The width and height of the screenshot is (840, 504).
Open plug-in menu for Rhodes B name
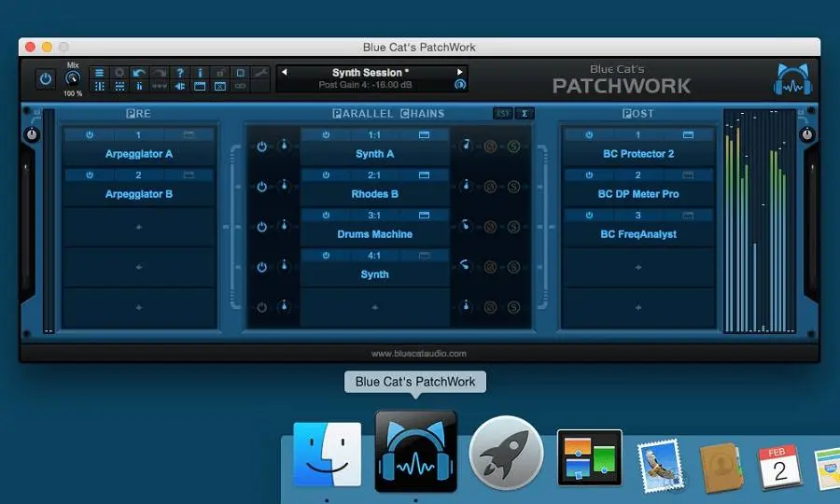pyautogui.click(x=374, y=194)
